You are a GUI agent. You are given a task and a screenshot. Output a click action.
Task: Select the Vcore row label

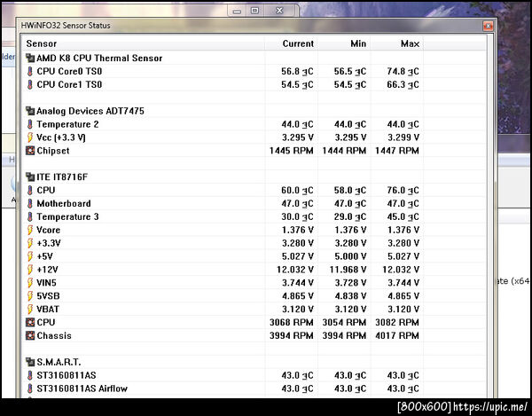pyautogui.click(x=49, y=230)
